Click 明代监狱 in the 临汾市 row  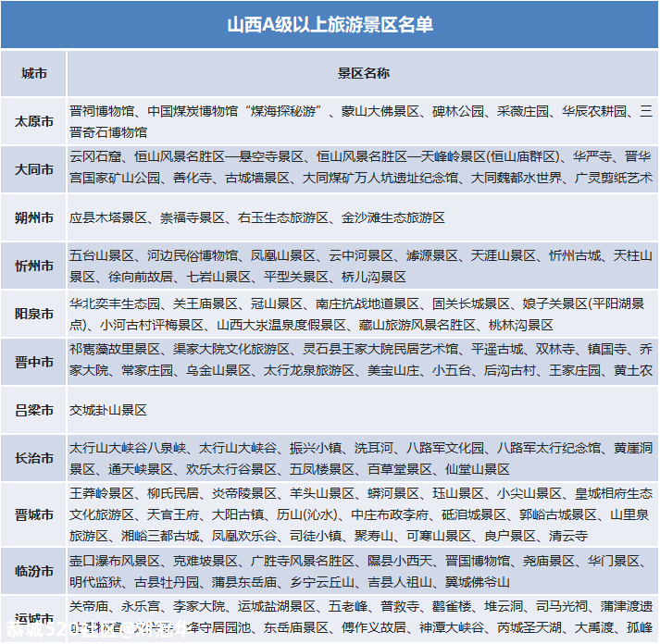click(x=95, y=582)
